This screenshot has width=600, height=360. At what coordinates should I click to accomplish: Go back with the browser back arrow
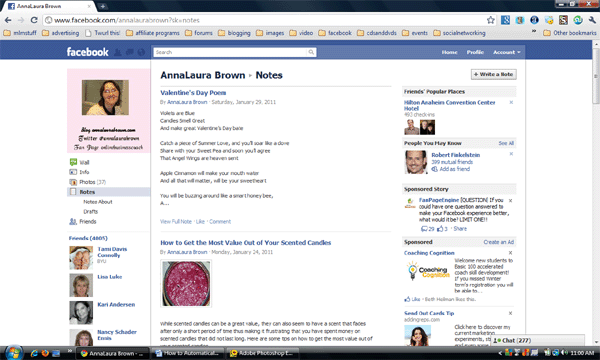pos(8,20)
